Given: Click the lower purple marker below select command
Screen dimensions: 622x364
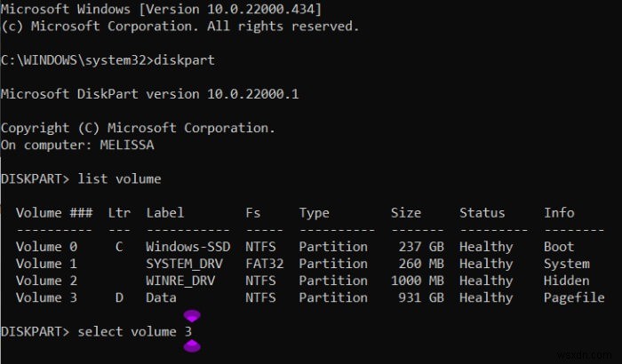Looking at the screenshot, I should click(x=191, y=346).
